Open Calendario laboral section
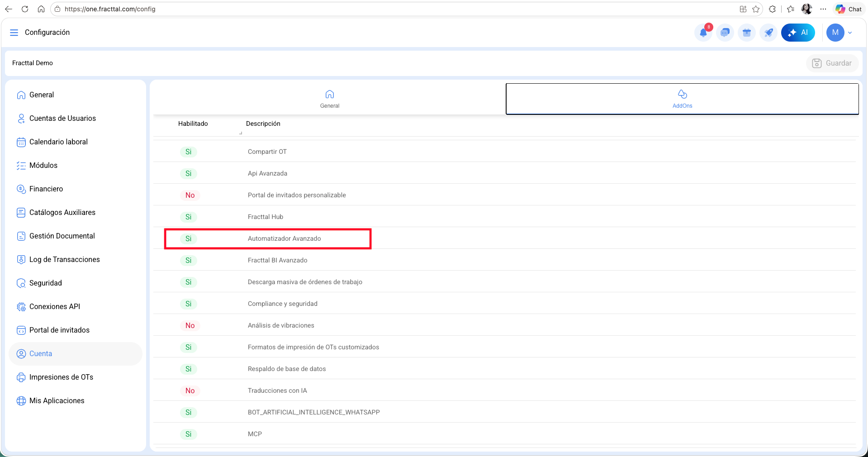 [76, 142]
